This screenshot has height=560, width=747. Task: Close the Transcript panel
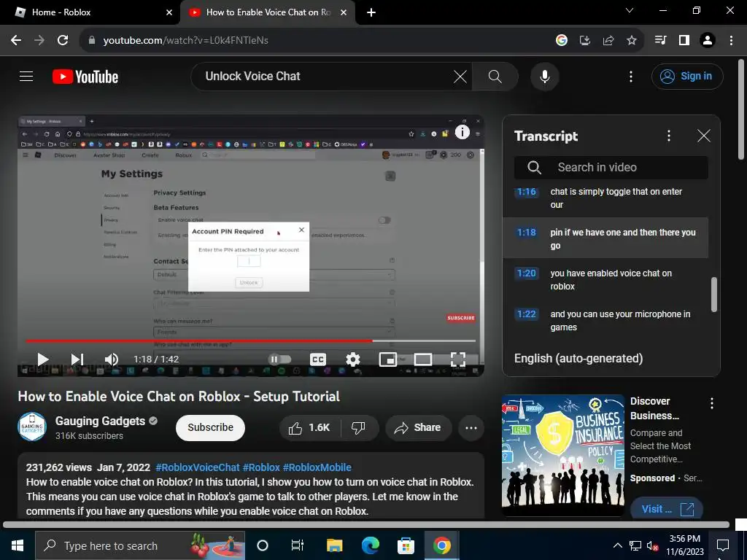coord(704,136)
